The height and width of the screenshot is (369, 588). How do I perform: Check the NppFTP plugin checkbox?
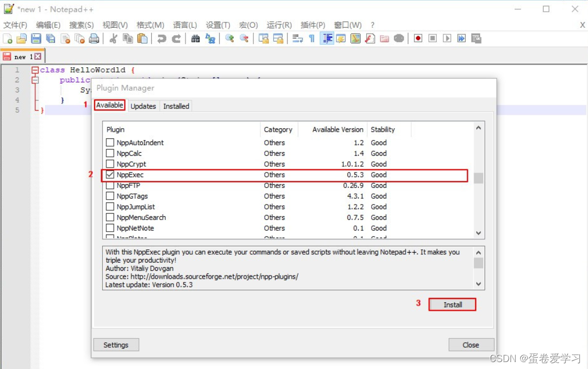[x=110, y=185]
